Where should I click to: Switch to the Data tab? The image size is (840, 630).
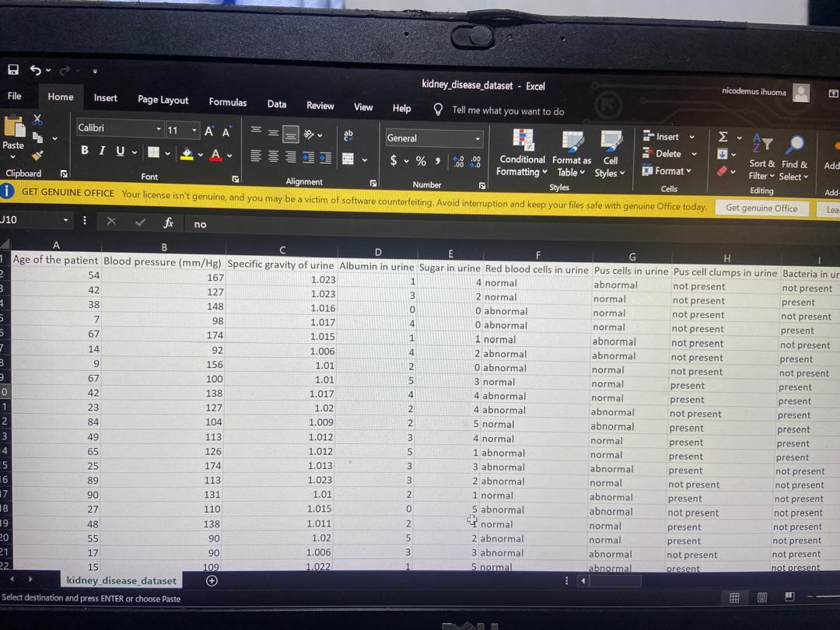(x=277, y=104)
